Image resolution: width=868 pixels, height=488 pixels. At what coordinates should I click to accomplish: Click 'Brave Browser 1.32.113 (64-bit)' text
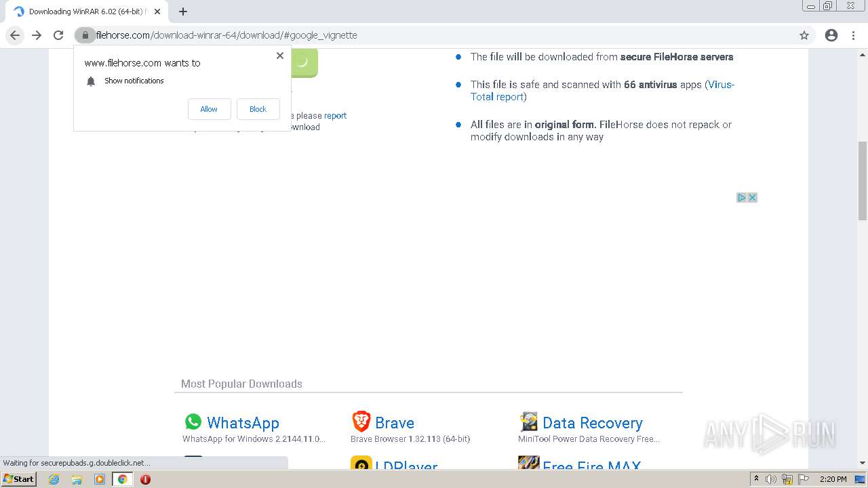[410, 439]
